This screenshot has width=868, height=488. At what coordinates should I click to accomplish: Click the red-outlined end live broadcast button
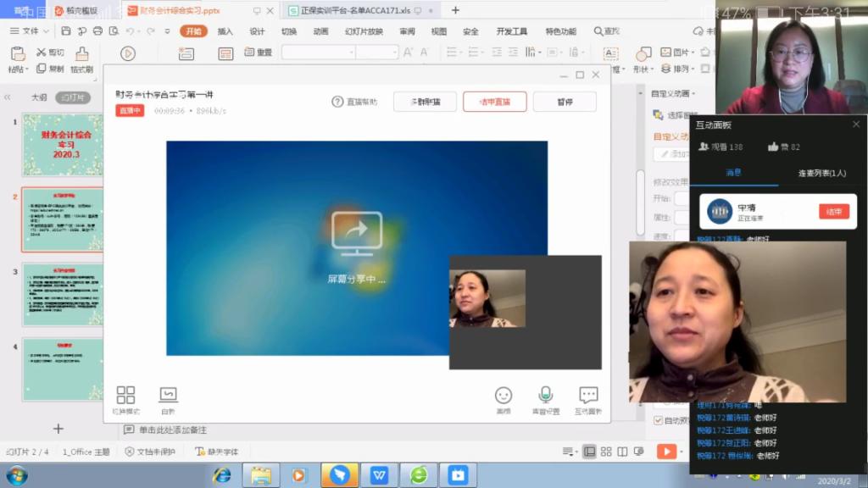coord(494,102)
